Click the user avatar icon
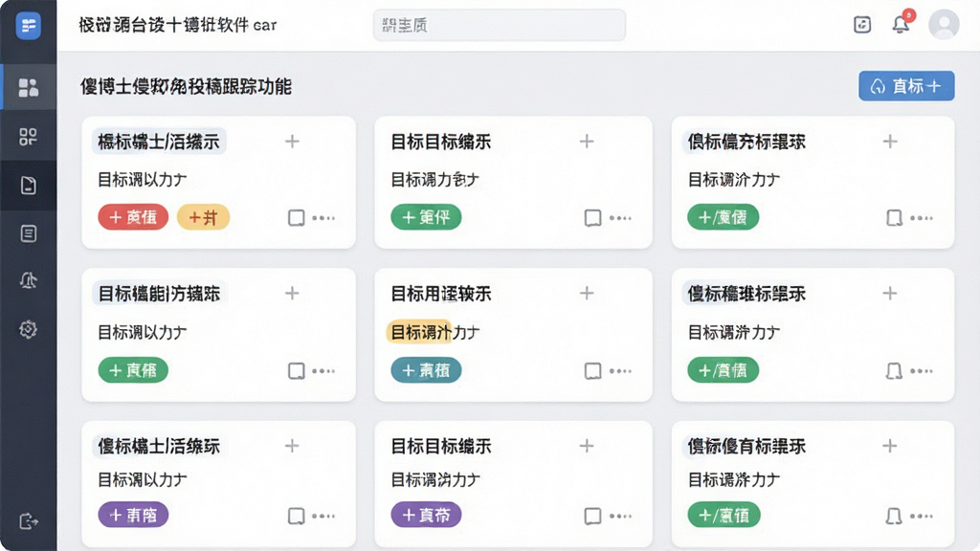This screenshot has height=551, width=980. 944,24
